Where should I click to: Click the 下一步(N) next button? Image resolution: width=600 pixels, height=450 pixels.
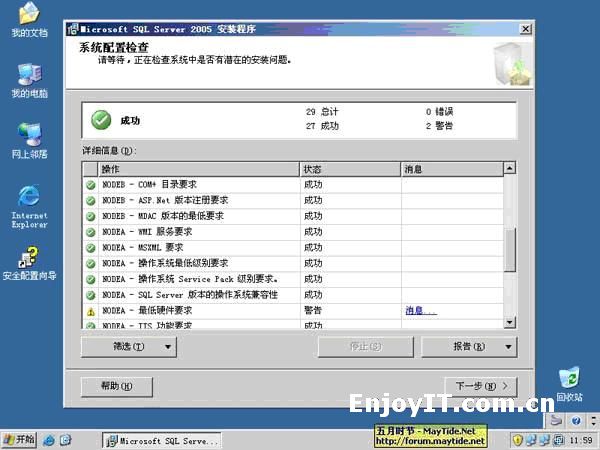[481, 386]
